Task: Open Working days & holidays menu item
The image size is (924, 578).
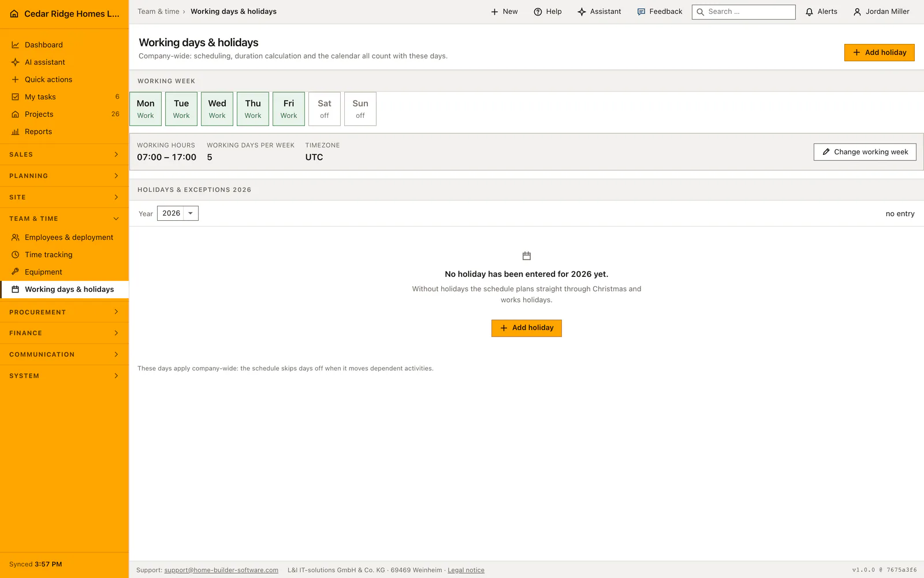Action: tap(64, 290)
